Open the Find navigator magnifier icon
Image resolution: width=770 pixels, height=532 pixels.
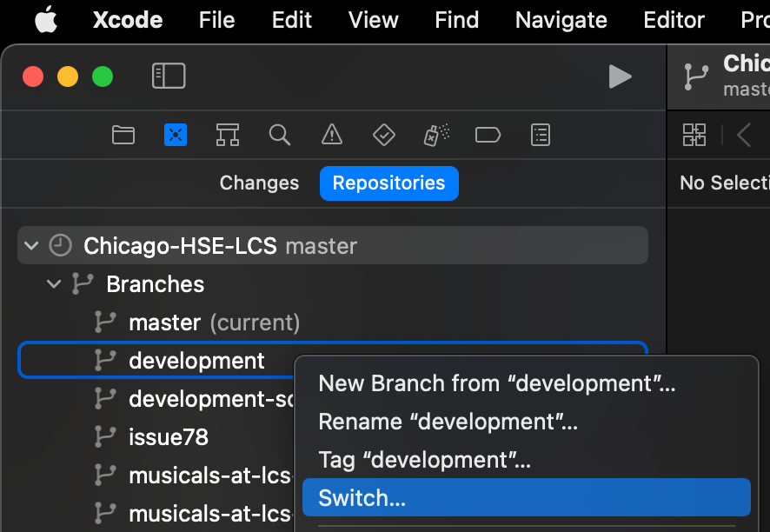(x=279, y=135)
